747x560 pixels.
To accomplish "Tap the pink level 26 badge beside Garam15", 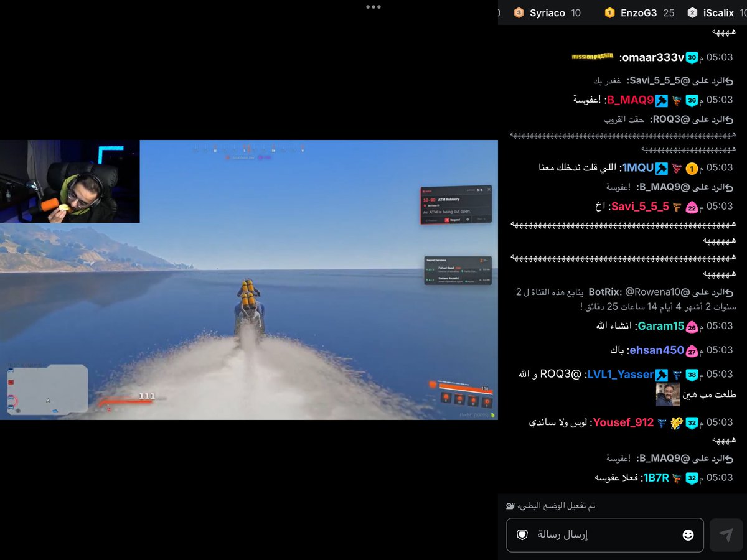I will (692, 327).
